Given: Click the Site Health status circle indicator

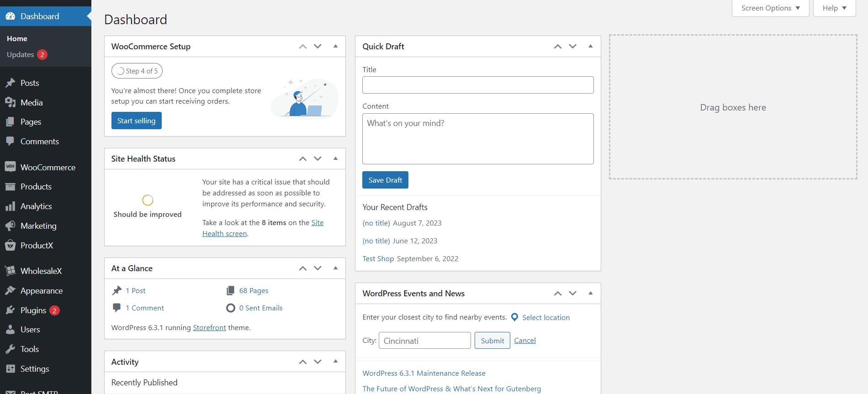Looking at the screenshot, I should pos(148,200).
